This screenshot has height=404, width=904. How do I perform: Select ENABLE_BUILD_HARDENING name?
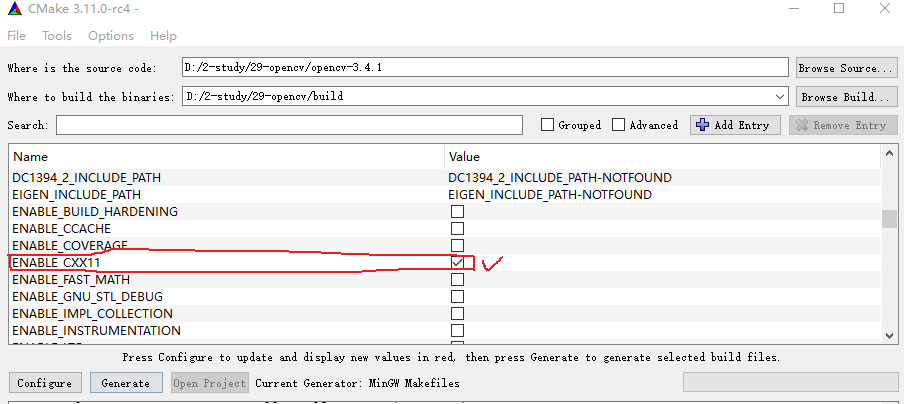click(x=95, y=212)
